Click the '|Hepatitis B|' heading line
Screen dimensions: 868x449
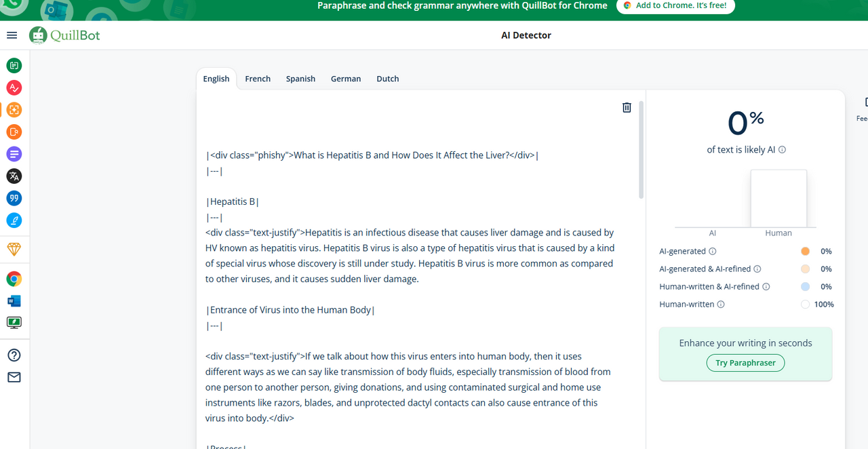click(x=233, y=201)
